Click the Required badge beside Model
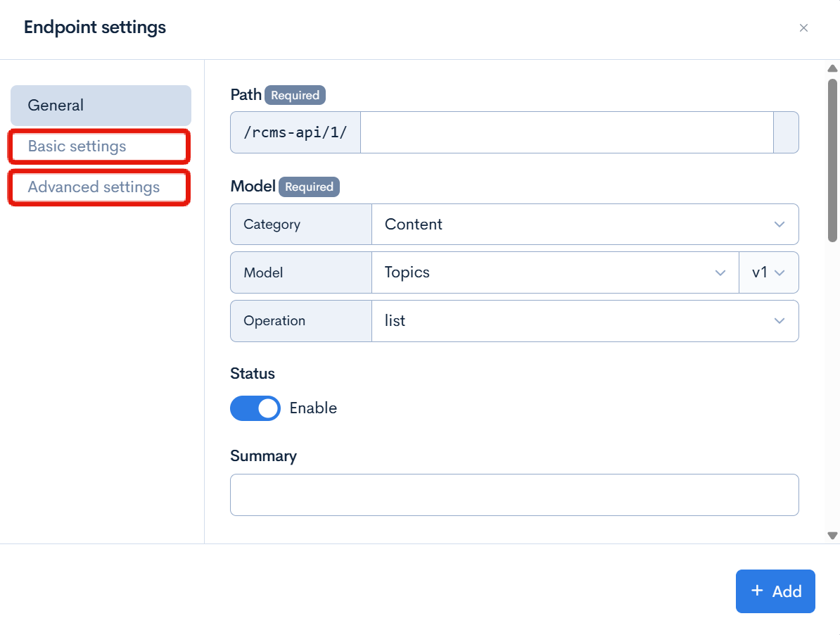 click(x=309, y=187)
